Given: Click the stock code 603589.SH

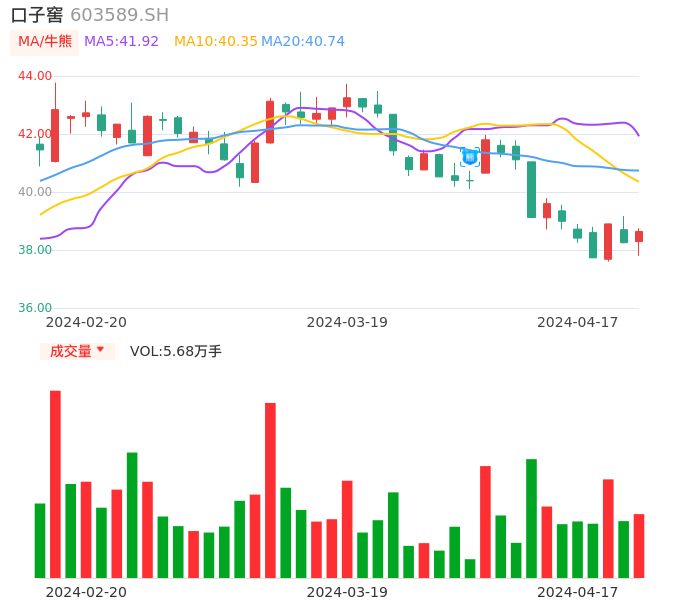Looking at the screenshot, I should (119, 15).
